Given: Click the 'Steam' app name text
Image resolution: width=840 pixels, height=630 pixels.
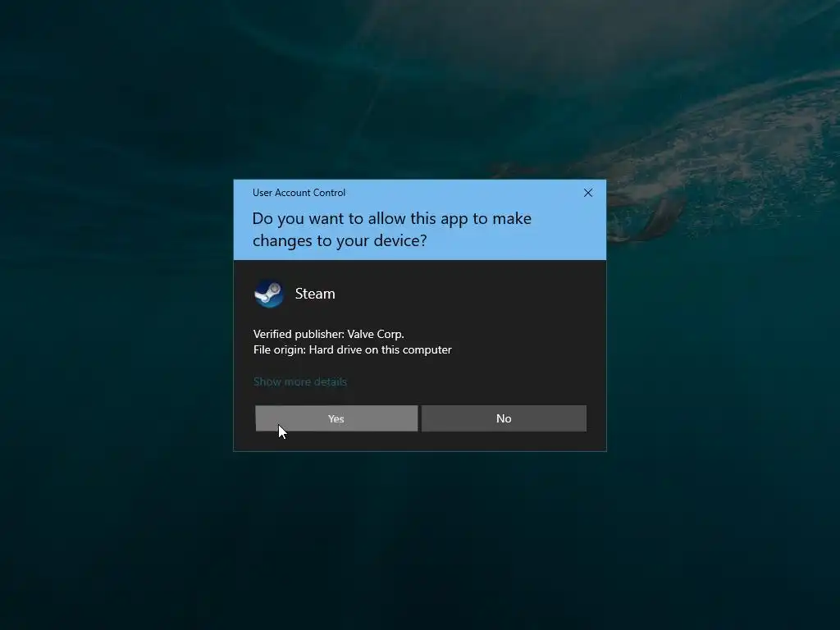Looking at the screenshot, I should [315, 294].
